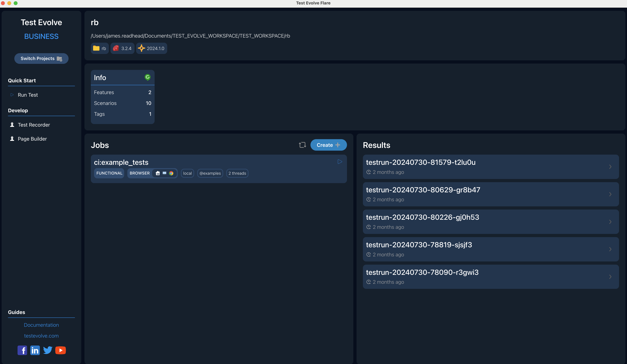Click the Run Test play triangle icon
Screen dimensions: 627x364
pyautogui.click(x=12, y=95)
